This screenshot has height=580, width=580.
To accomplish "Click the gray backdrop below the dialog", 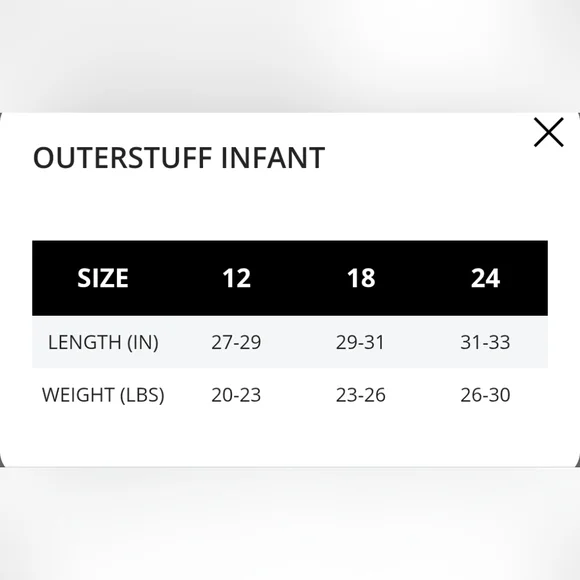I will tap(290, 523).
